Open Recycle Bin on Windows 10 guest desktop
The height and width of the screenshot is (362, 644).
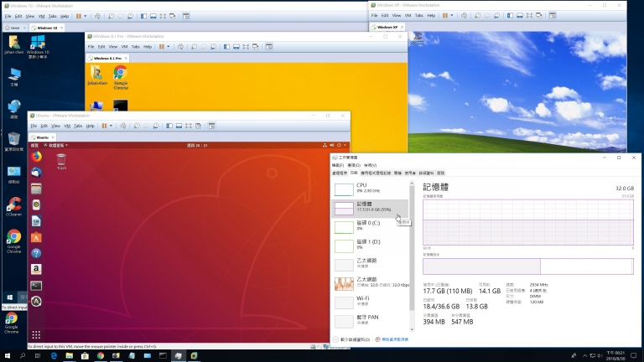tap(14, 142)
